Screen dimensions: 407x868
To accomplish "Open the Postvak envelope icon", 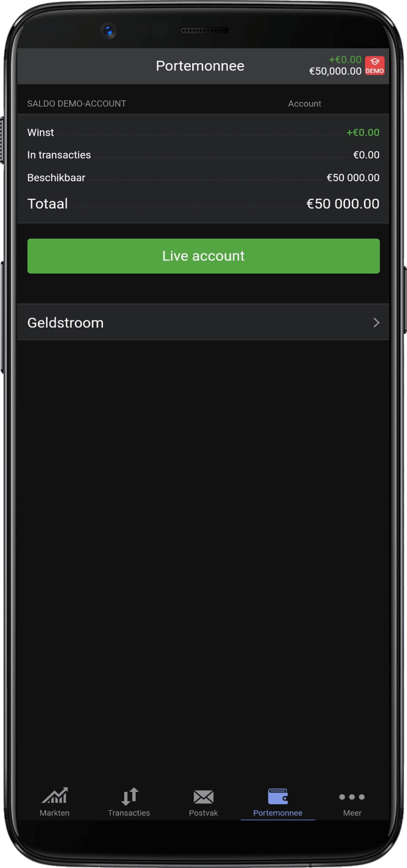I will click(203, 797).
